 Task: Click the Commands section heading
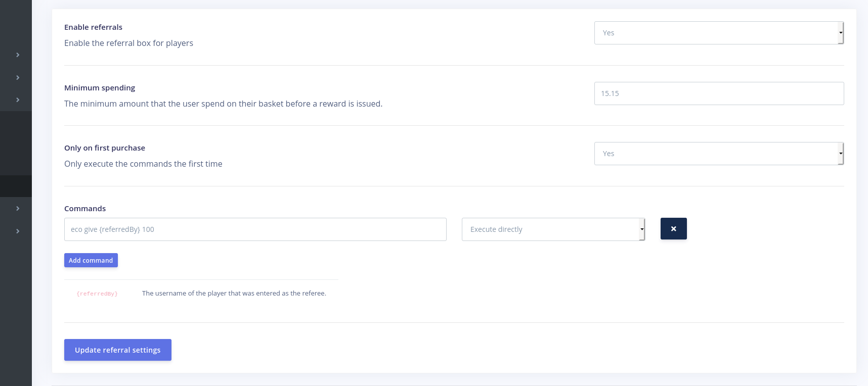tap(85, 209)
